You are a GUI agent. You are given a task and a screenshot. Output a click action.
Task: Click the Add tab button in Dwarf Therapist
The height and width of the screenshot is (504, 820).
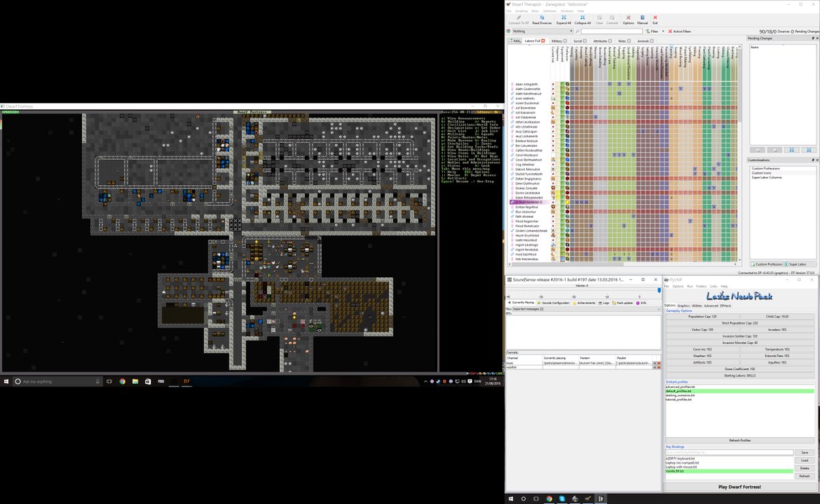515,41
